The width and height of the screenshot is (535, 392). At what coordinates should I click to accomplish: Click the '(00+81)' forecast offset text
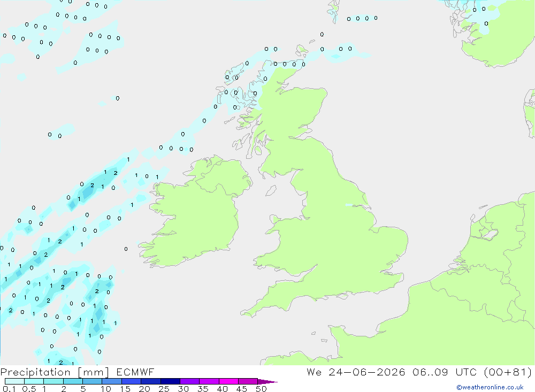[508, 372]
